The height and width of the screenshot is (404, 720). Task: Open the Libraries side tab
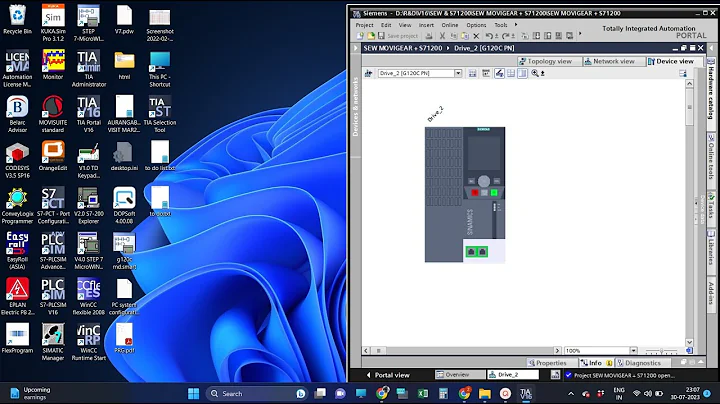pos(711,249)
